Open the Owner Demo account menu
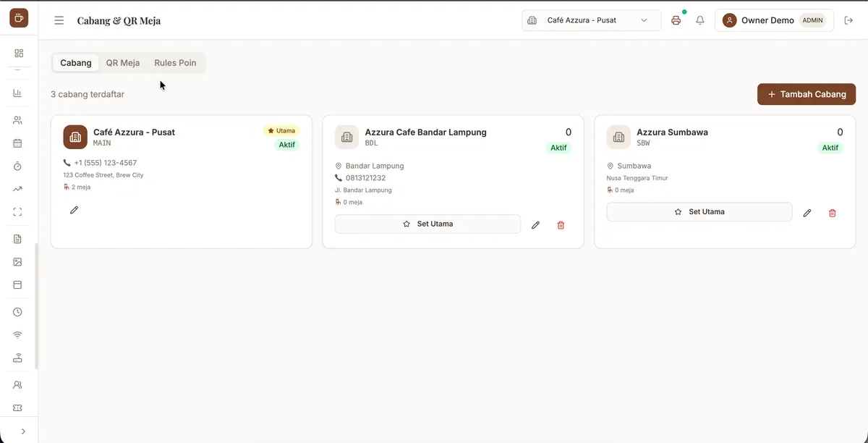Viewport: 868px width, 443px height. click(x=774, y=20)
